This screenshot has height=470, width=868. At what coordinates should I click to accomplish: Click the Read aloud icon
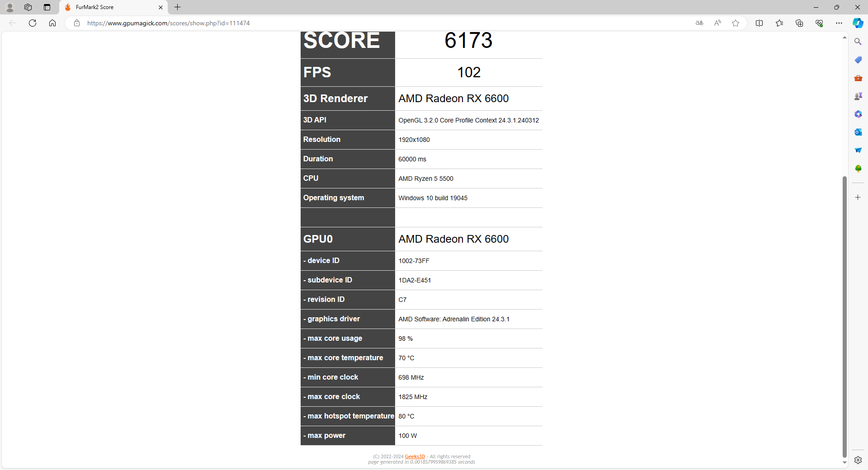click(717, 23)
